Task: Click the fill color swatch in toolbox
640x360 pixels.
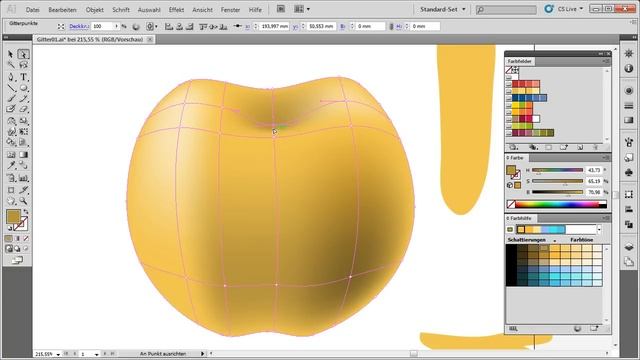Action: coord(13,217)
